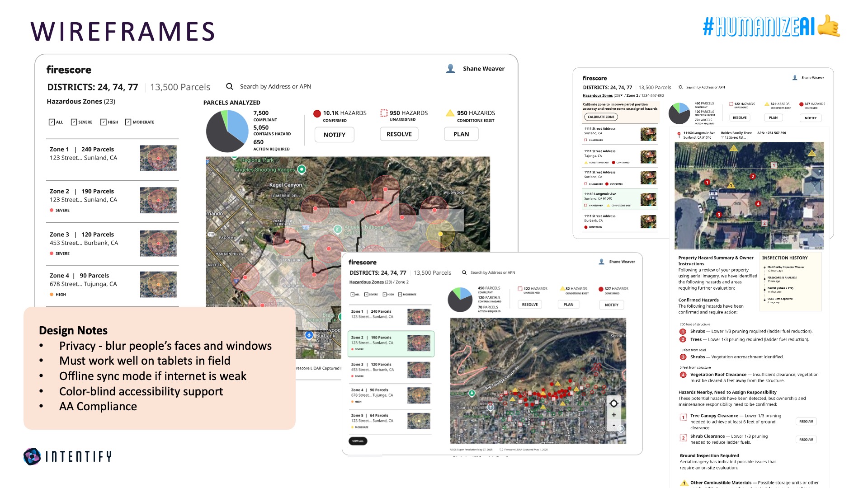Open the Zone 4 Tujunga thumbnail in the large wireframe

pyautogui.click(x=158, y=284)
